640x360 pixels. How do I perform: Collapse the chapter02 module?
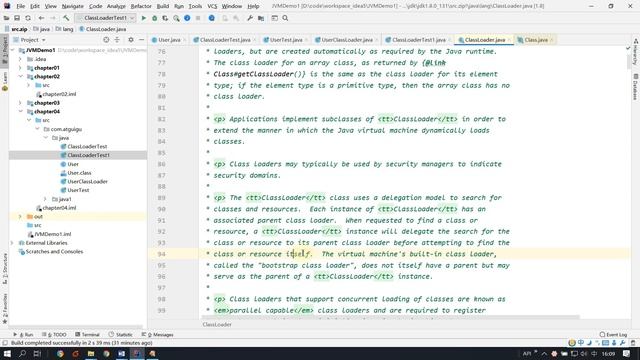pyautogui.click(x=20, y=76)
